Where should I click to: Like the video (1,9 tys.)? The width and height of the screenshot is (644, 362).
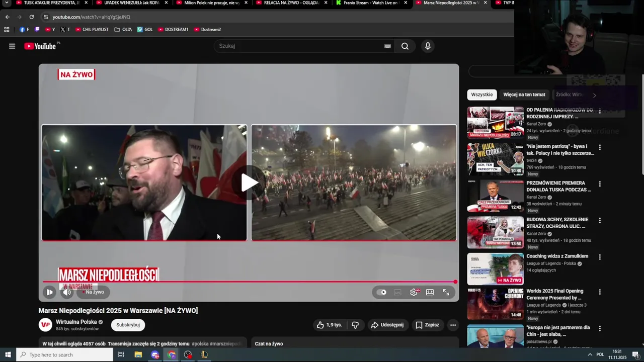[329, 325]
